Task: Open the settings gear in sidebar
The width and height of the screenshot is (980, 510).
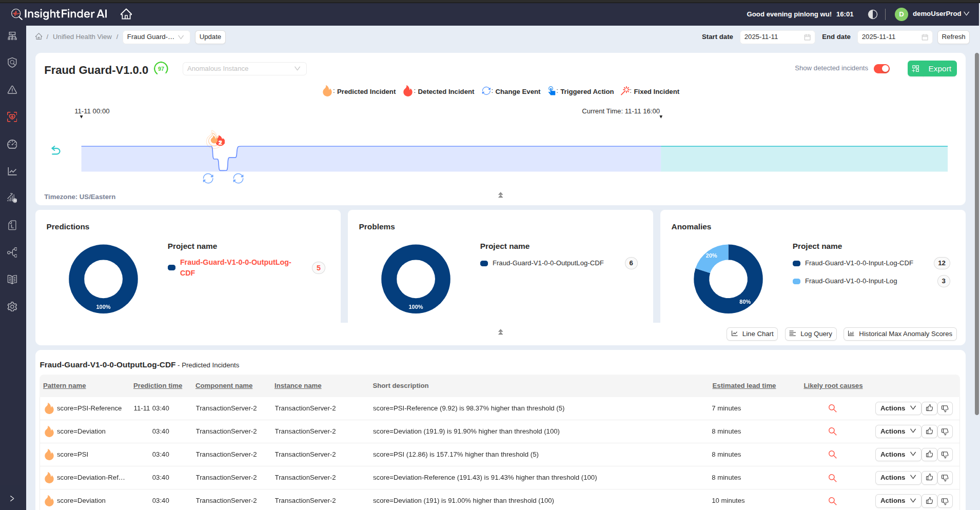Action: pos(12,307)
